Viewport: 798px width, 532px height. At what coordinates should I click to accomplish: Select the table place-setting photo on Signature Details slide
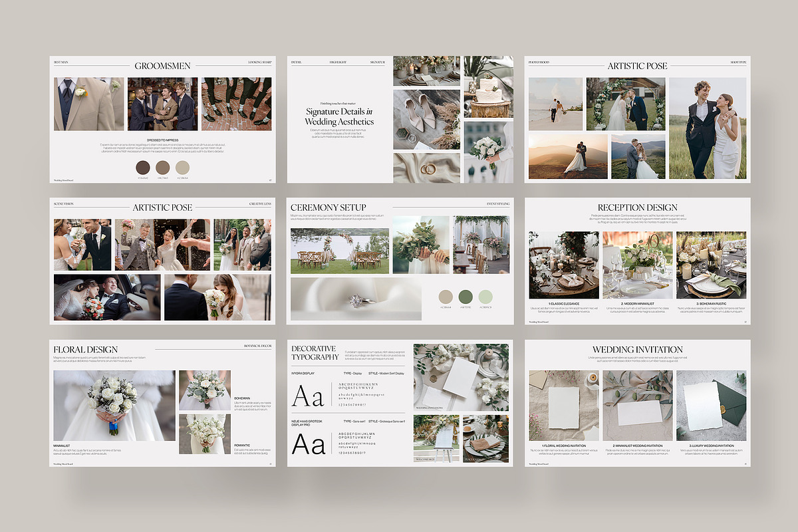[426, 70]
